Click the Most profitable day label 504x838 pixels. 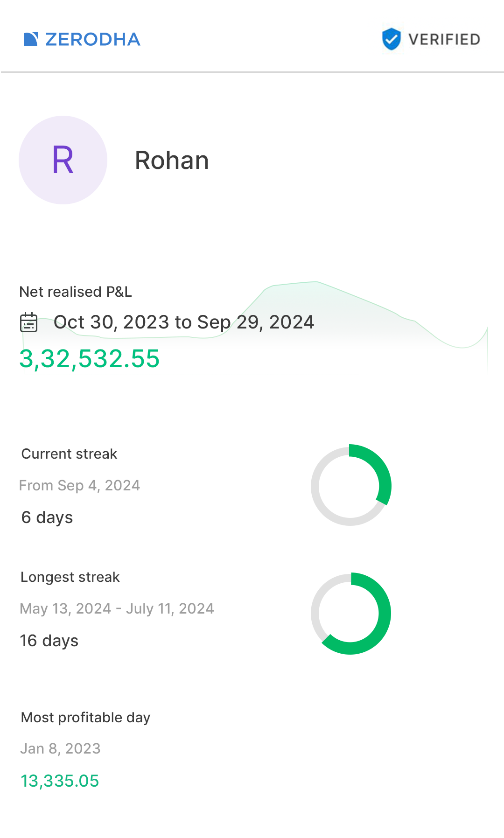click(x=86, y=718)
